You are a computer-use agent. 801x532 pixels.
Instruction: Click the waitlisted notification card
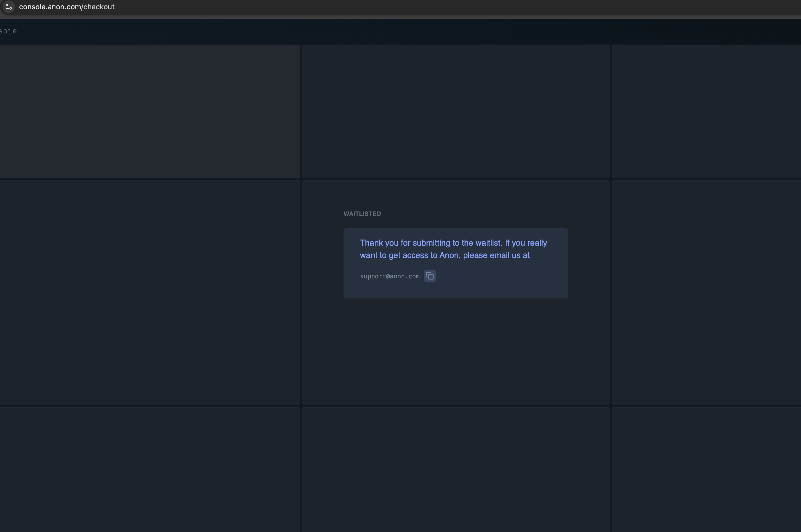point(455,263)
